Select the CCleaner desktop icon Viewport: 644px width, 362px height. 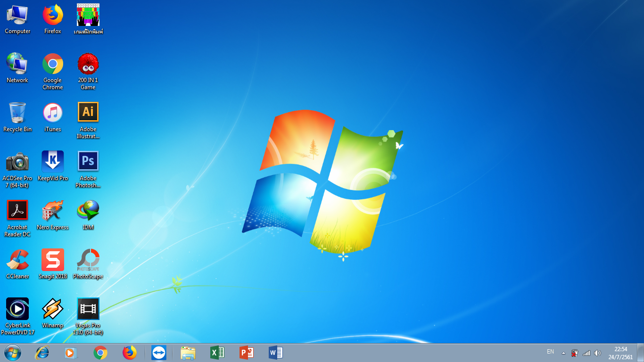17,264
